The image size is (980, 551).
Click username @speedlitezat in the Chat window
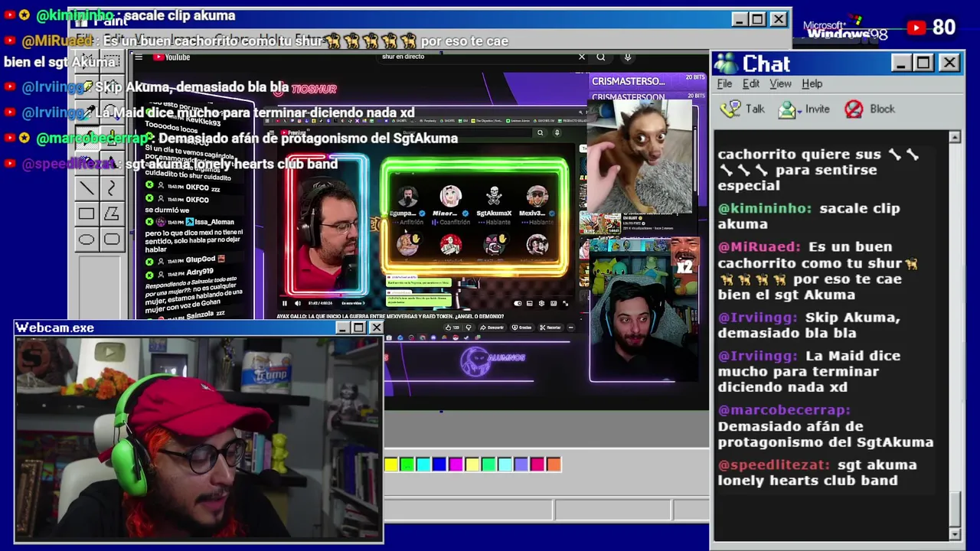(x=774, y=465)
